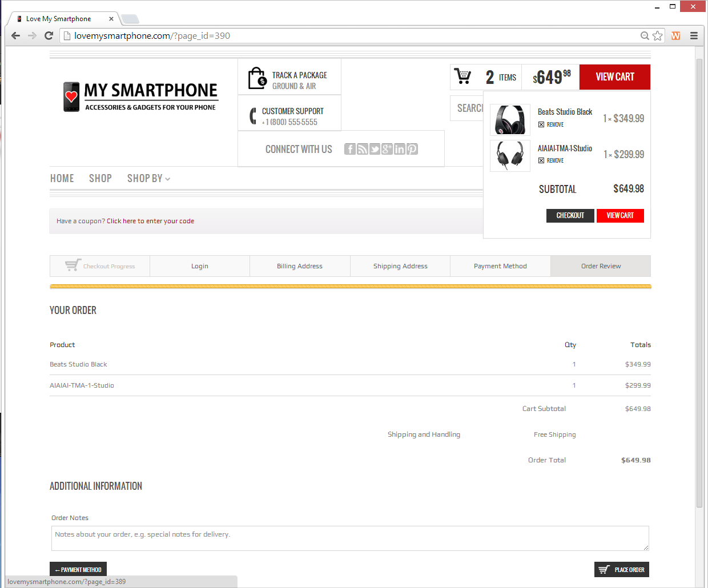
Task: Select the Order Review step
Action: coord(601,266)
